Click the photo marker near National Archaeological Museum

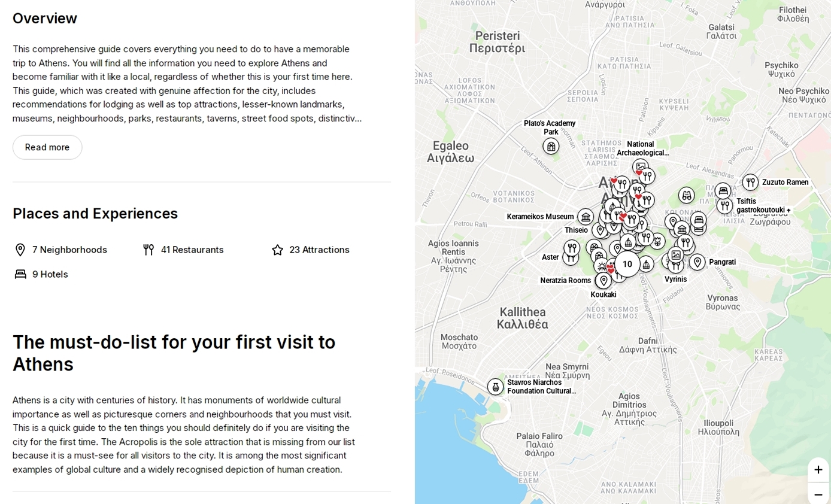640,166
